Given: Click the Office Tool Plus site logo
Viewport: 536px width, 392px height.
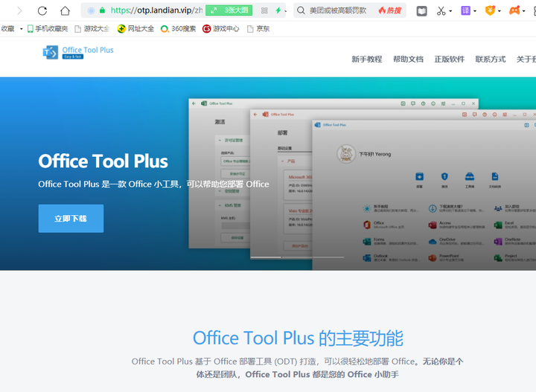Looking at the screenshot, I should tap(78, 52).
